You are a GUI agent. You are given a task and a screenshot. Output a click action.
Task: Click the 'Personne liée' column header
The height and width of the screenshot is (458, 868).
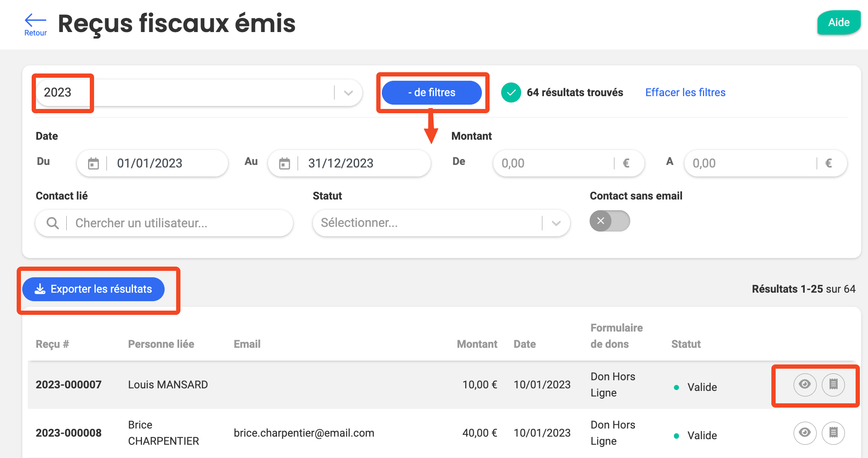click(161, 344)
